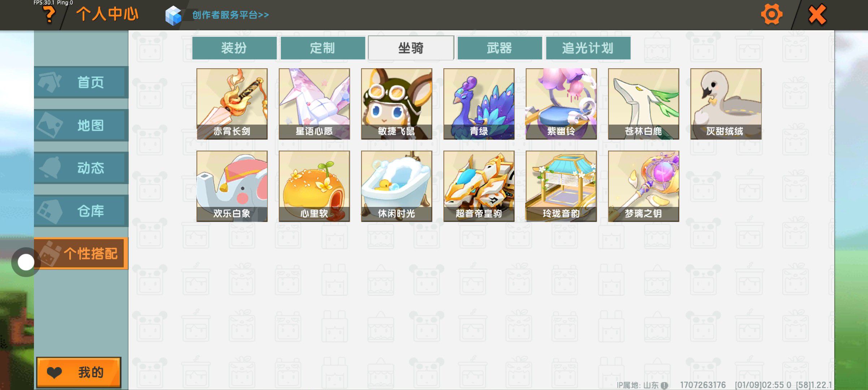Go to 首页 in the sidebar
The width and height of the screenshot is (868, 390).
[81, 82]
